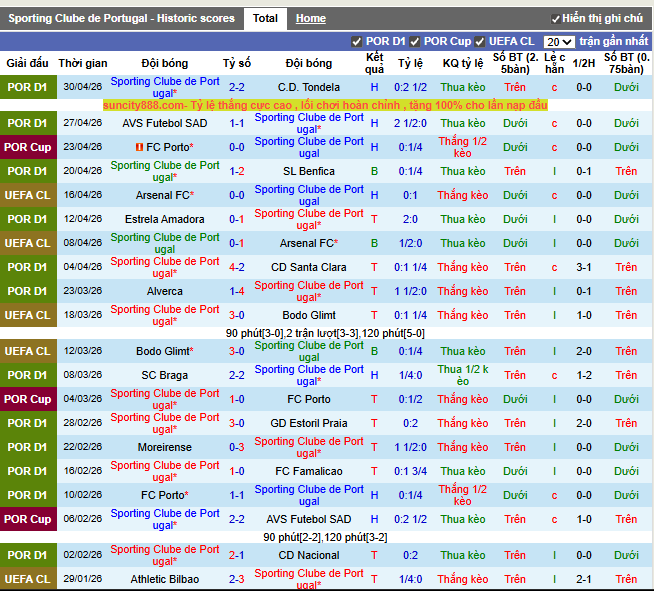Click the Thời gian column header
This screenshot has height=591, width=654.
(83, 63)
